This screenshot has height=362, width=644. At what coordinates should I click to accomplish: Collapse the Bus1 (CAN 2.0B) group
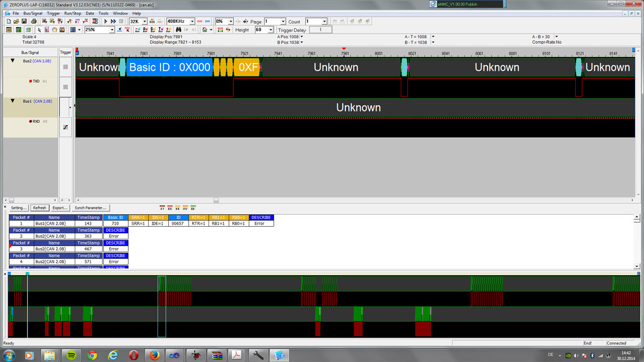tap(12, 101)
